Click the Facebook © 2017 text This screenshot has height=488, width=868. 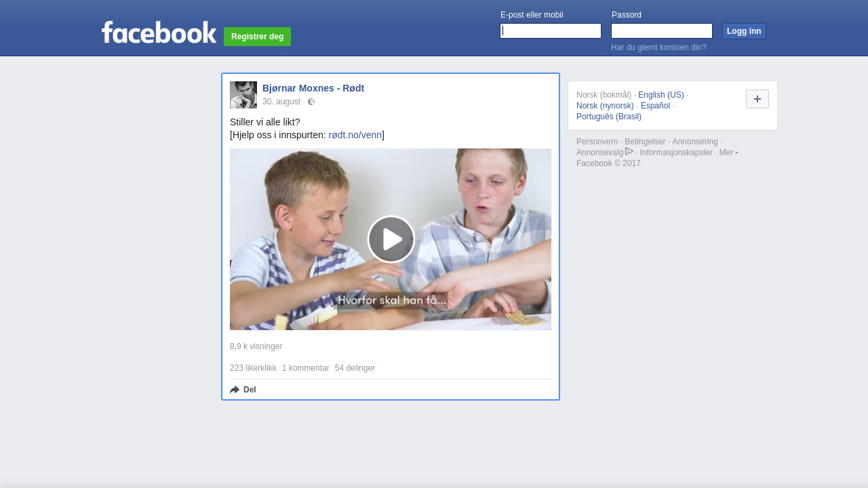click(x=608, y=163)
